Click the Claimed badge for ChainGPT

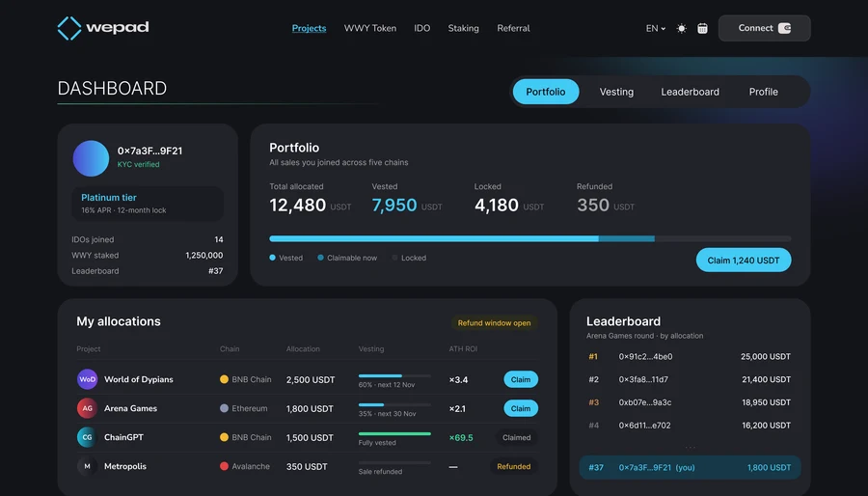point(517,437)
